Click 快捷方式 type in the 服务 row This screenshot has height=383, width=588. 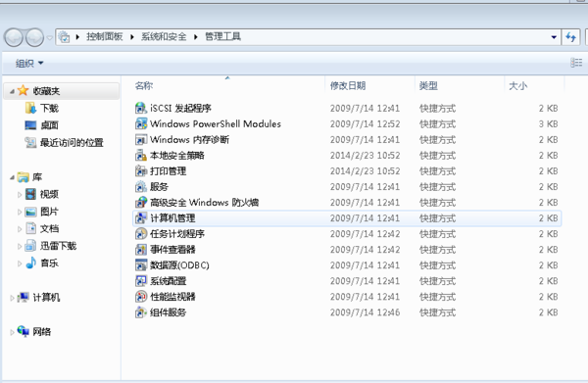(437, 187)
